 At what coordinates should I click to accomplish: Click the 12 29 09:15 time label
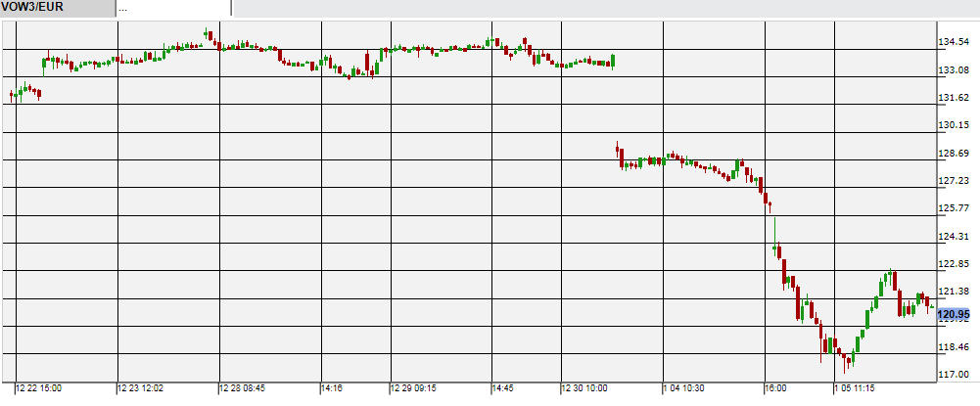tap(414, 388)
